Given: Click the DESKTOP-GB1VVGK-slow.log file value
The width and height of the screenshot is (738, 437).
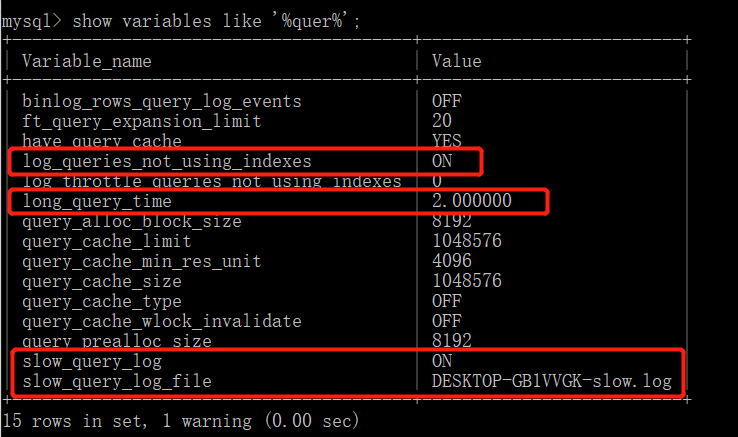Looking at the screenshot, I should pos(552,381).
